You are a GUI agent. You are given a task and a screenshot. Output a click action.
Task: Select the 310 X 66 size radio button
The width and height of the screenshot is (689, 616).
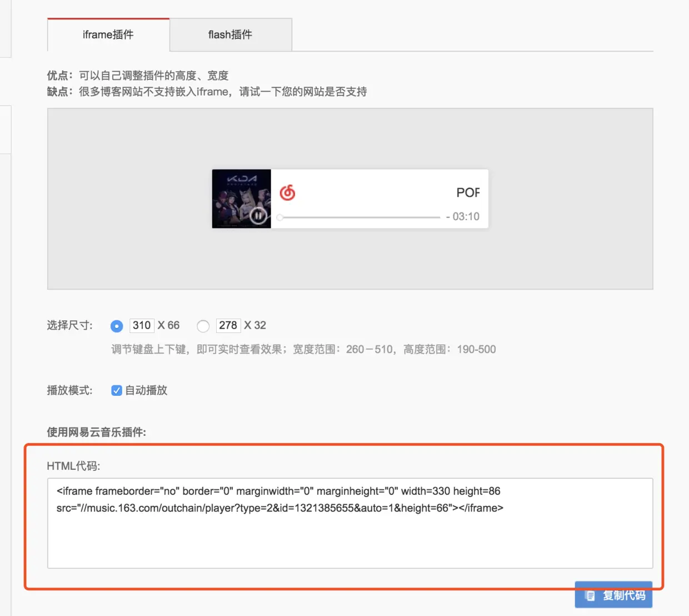117,326
